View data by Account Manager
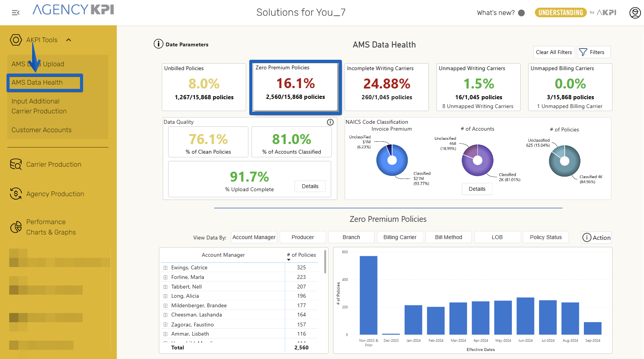Image resolution: width=644 pixels, height=359 pixels. [x=254, y=237]
